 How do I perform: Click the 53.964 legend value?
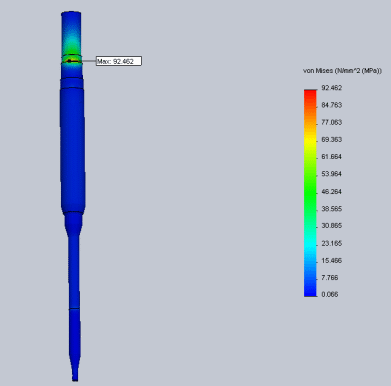[331, 174]
